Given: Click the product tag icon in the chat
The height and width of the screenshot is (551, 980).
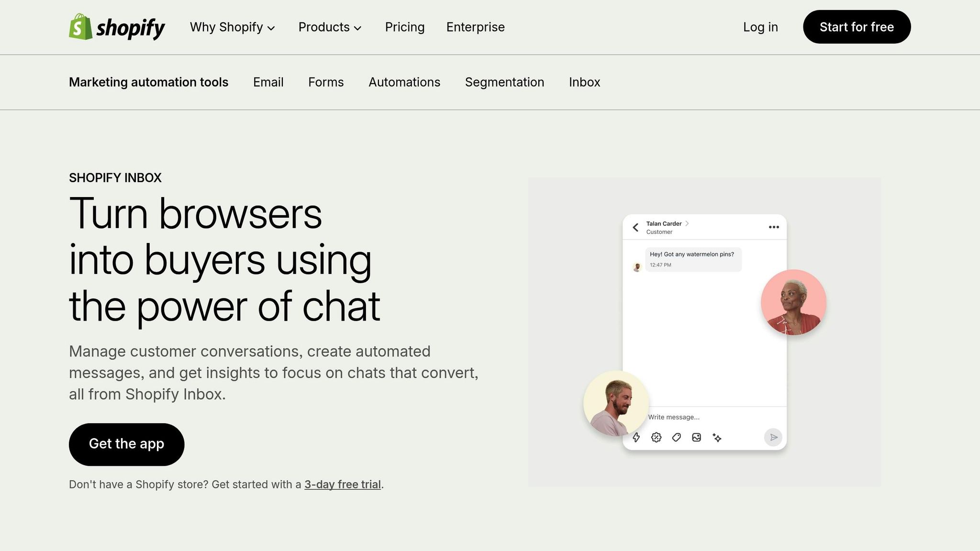Looking at the screenshot, I should pyautogui.click(x=676, y=437).
